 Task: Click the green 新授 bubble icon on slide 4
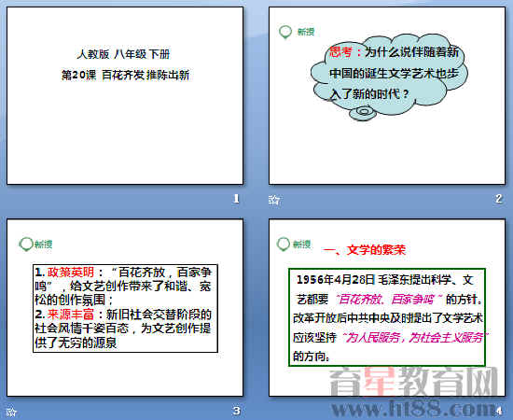click(x=284, y=245)
